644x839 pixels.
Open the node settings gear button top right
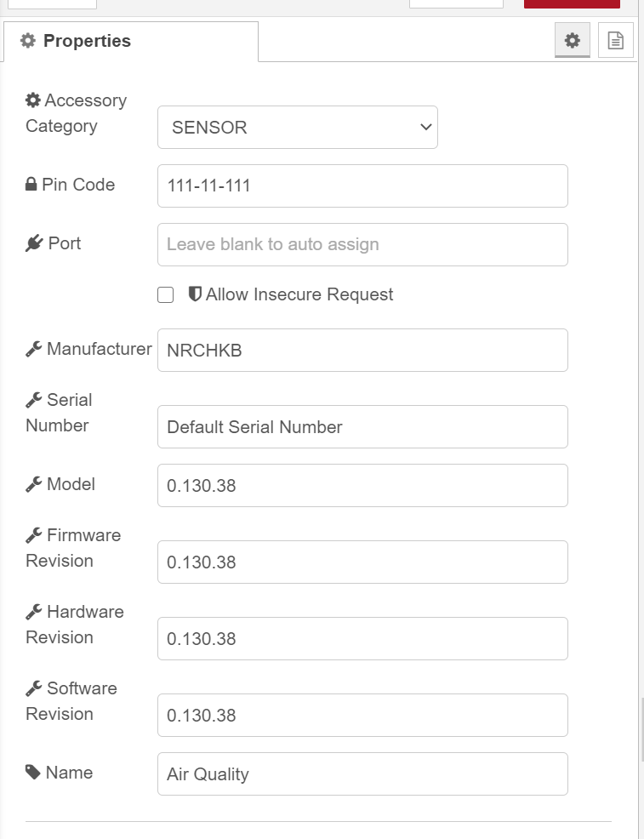573,40
